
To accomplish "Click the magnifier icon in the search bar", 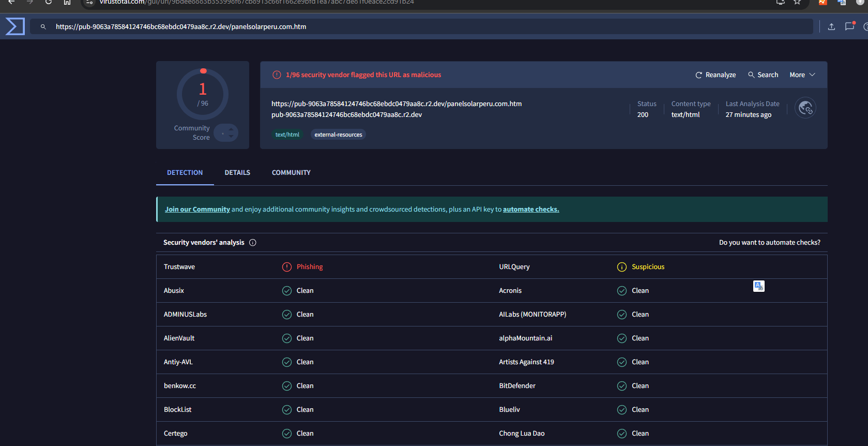I will [43, 27].
